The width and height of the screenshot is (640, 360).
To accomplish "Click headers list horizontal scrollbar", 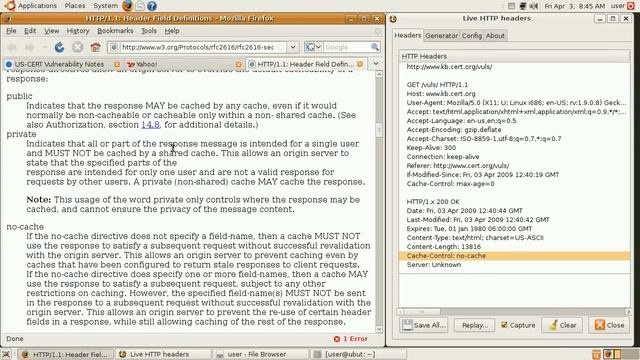I will coord(514,312).
